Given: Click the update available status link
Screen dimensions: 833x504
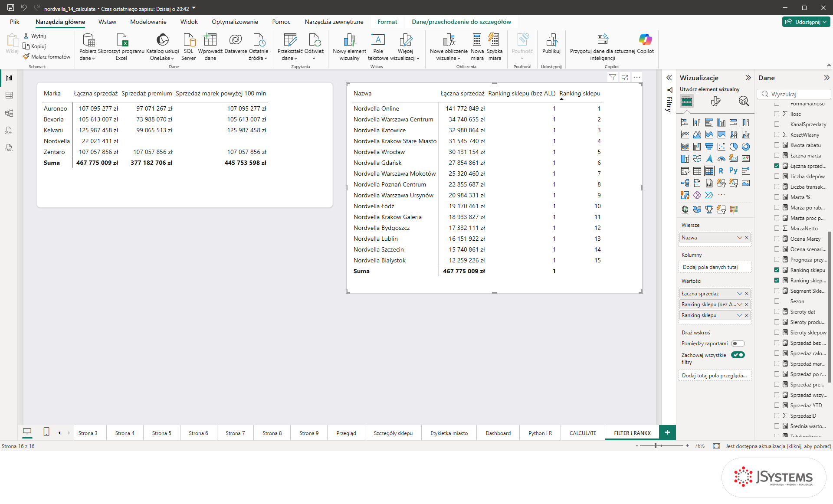Looking at the screenshot, I should pos(778,446).
